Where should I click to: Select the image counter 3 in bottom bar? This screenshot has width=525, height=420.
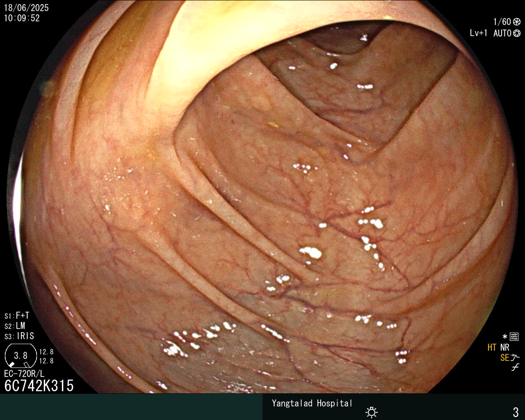pos(516,412)
